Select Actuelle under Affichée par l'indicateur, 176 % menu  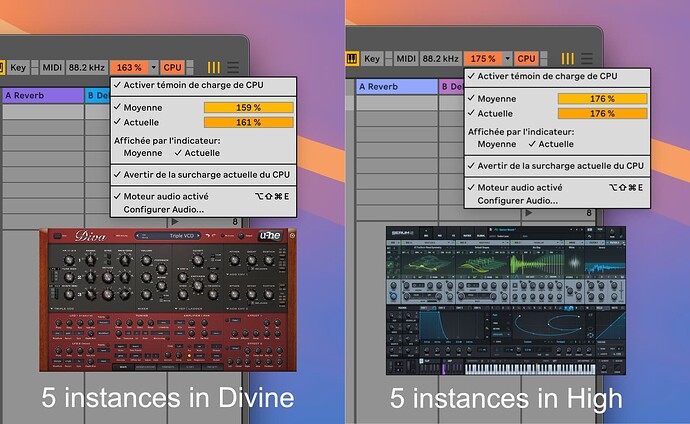click(551, 144)
